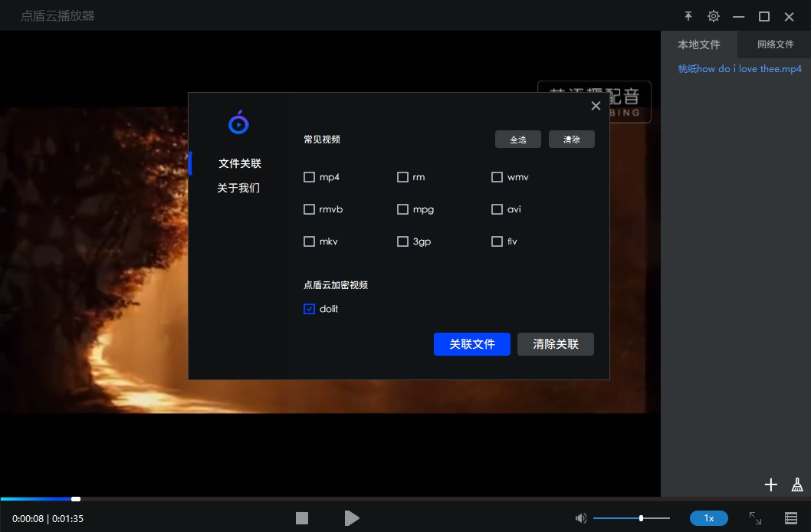Enable the mp4 file association checkbox
811x532 pixels.
coord(310,177)
